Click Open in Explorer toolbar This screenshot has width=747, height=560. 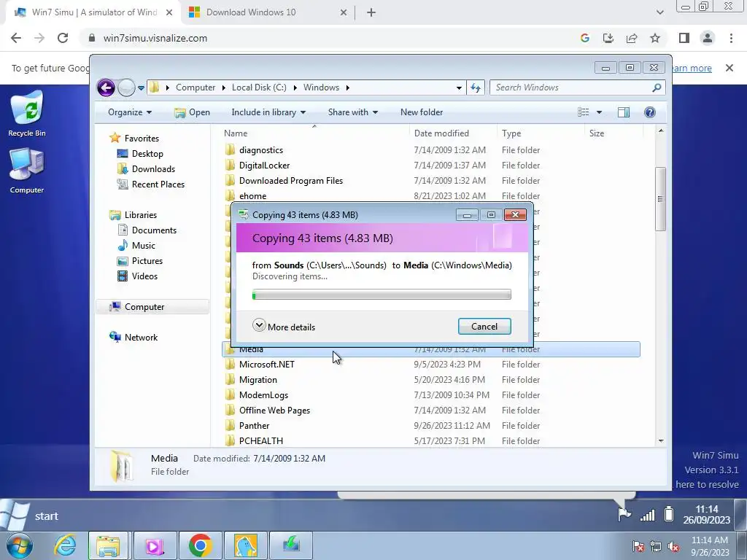pos(192,112)
